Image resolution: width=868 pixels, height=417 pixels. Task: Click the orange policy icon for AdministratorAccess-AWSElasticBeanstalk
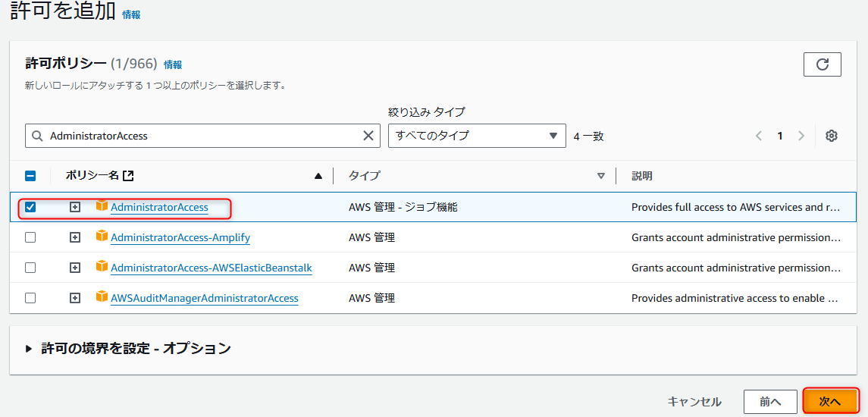point(102,266)
